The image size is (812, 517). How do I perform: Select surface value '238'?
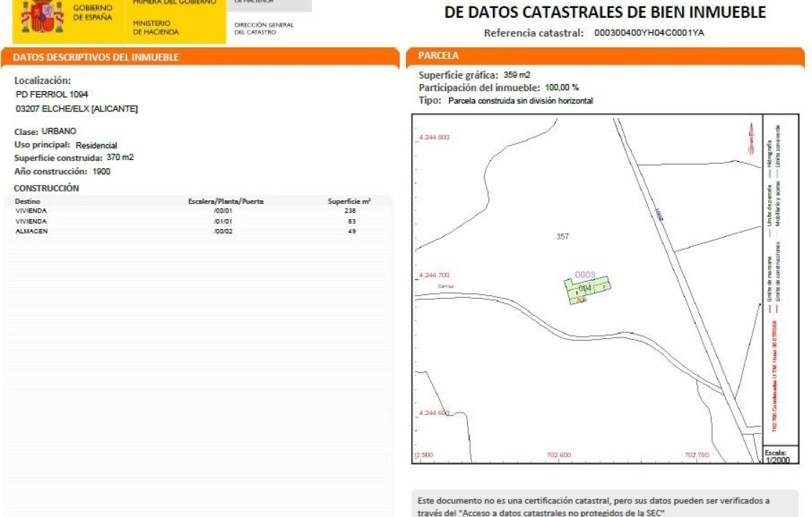350,210
